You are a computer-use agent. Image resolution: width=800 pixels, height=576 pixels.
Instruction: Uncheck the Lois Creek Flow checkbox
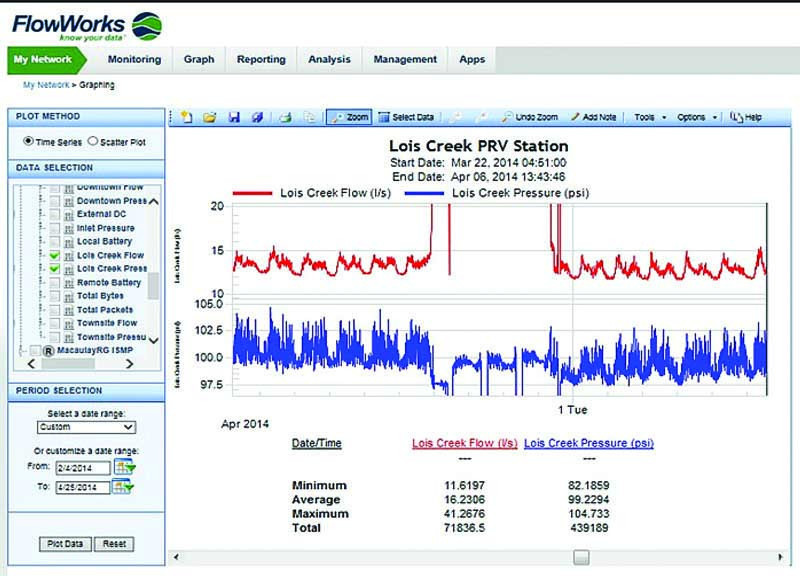pyautogui.click(x=55, y=256)
